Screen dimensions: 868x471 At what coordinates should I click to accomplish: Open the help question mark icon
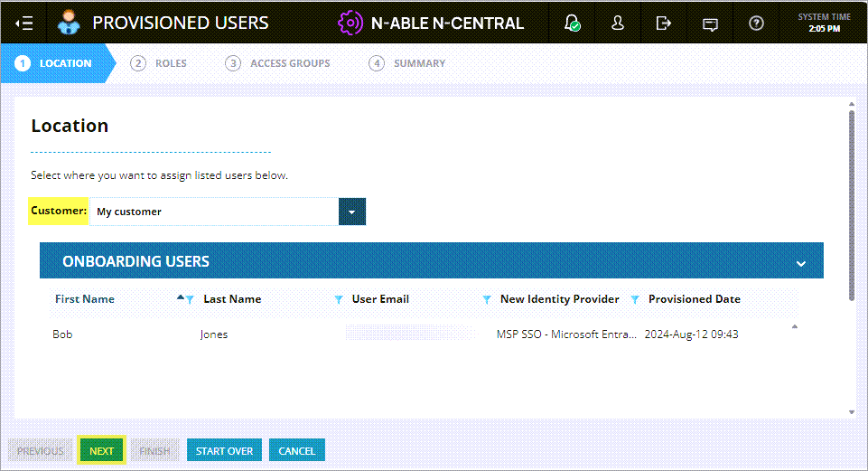[757, 24]
